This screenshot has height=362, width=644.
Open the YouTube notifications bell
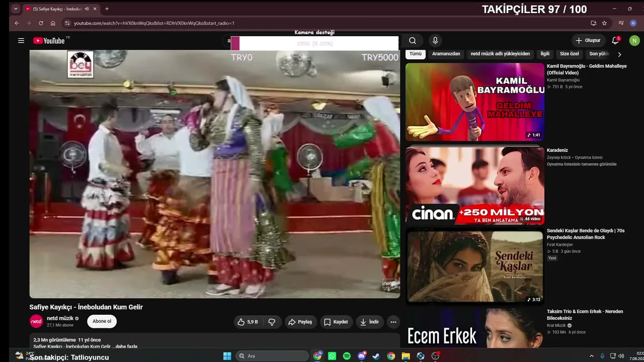pos(615,41)
